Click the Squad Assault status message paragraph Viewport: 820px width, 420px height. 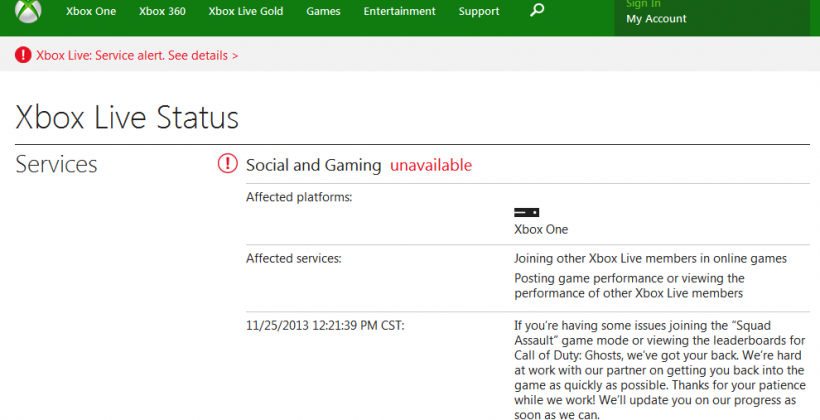tap(660, 370)
